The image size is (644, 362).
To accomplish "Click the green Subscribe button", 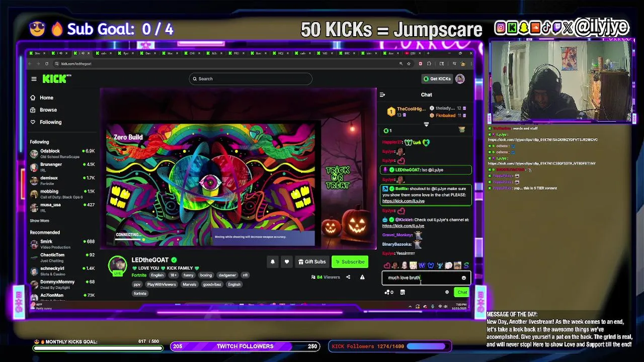I will (x=350, y=261).
